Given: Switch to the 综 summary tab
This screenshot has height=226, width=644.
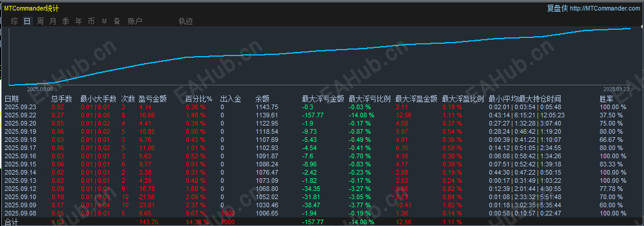Looking at the screenshot, I should point(15,22).
